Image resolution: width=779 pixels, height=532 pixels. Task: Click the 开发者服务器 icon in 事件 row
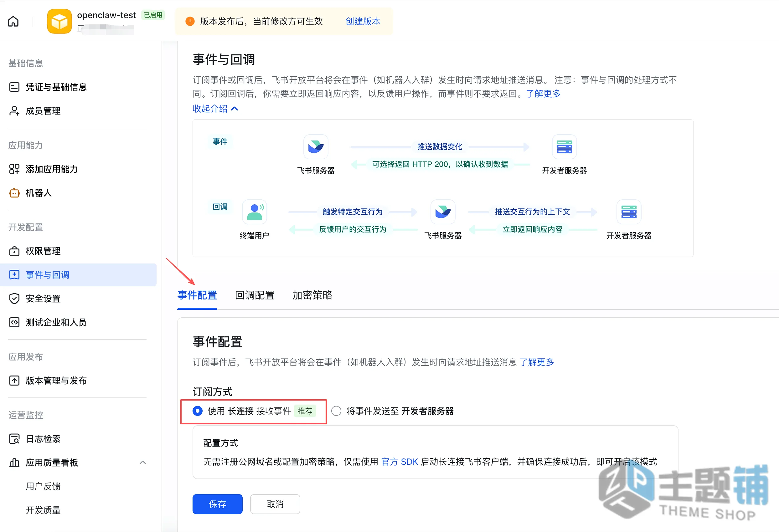[565, 147]
